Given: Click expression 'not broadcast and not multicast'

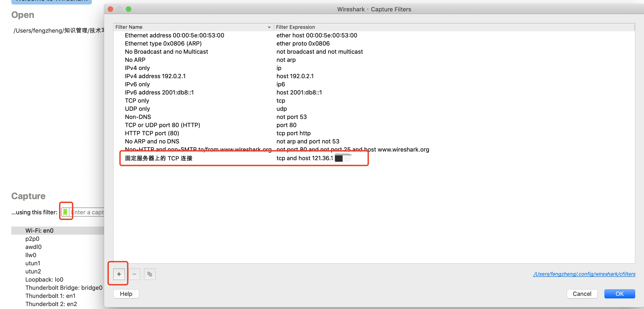Looking at the screenshot, I should click(320, 52).
